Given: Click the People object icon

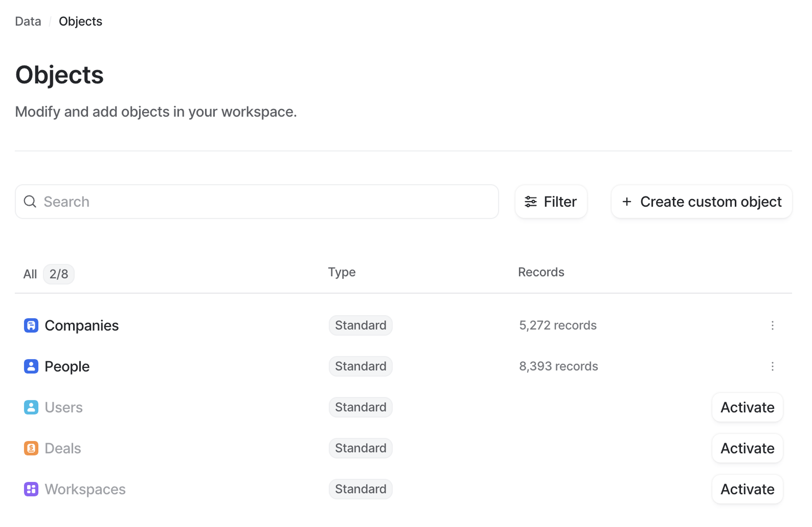Looking at the screenshot, I should coord(31,366).
